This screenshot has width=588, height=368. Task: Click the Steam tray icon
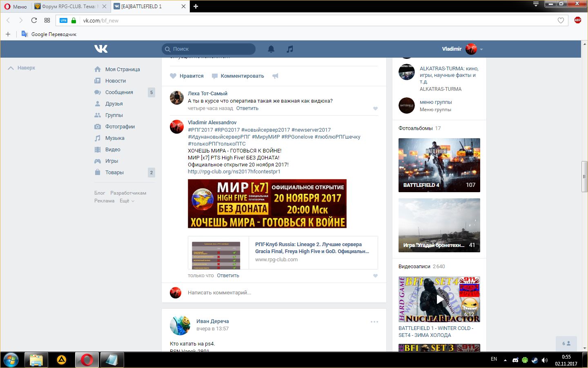[x=535, y=360]
